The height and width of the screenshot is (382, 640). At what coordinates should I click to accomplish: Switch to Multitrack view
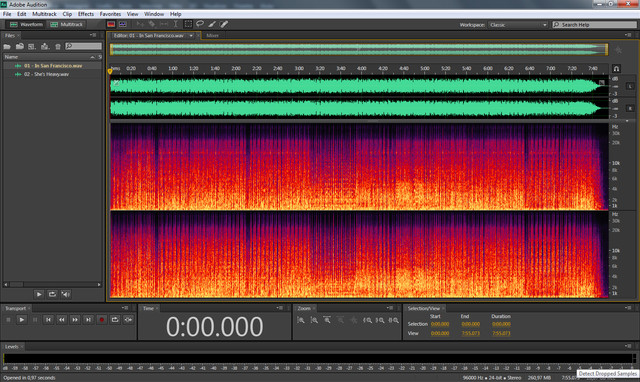(x=67, y=24)
